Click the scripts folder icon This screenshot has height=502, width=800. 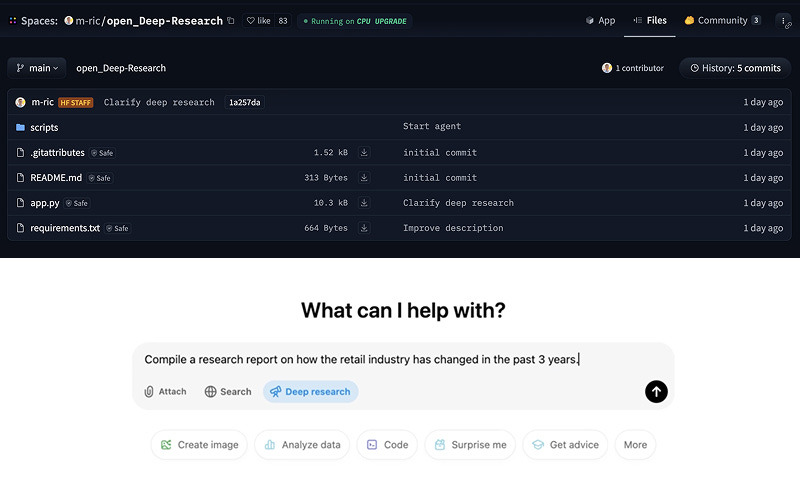(20, 127)
